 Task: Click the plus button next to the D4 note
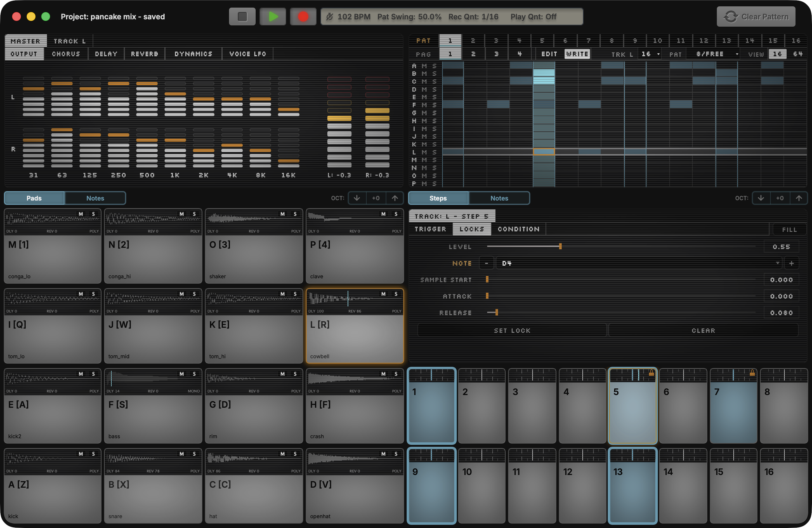pos(791,263)
